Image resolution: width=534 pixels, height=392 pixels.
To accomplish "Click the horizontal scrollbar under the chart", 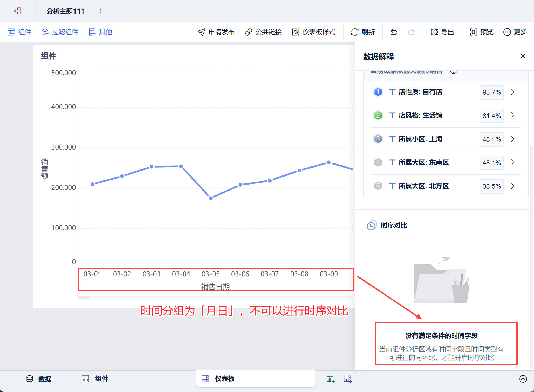I will tap(84, 298).
